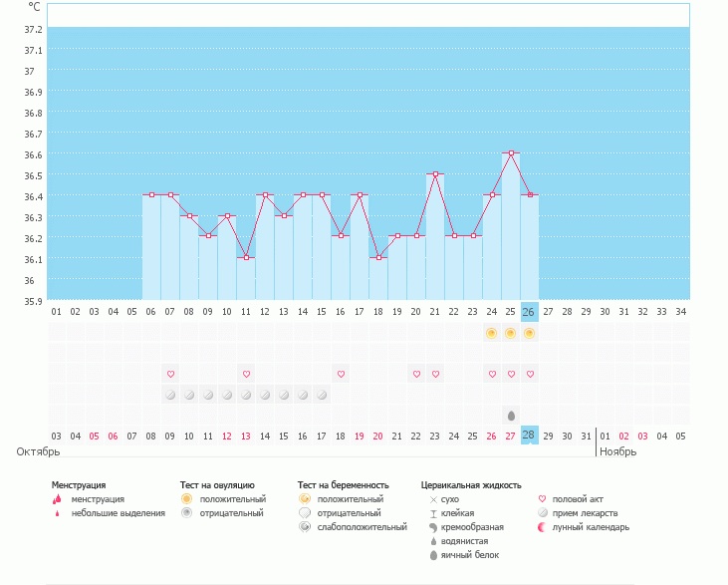This screenshot has height=585, width=728.
Task: Click the 36.6 peak temperature point on day 25
Action: [x=510, y=153]
